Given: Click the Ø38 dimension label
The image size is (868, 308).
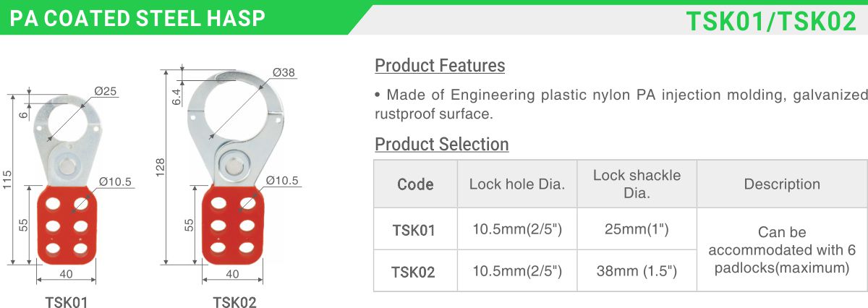Looking at the screenshot, I should (x=284, y=72).
